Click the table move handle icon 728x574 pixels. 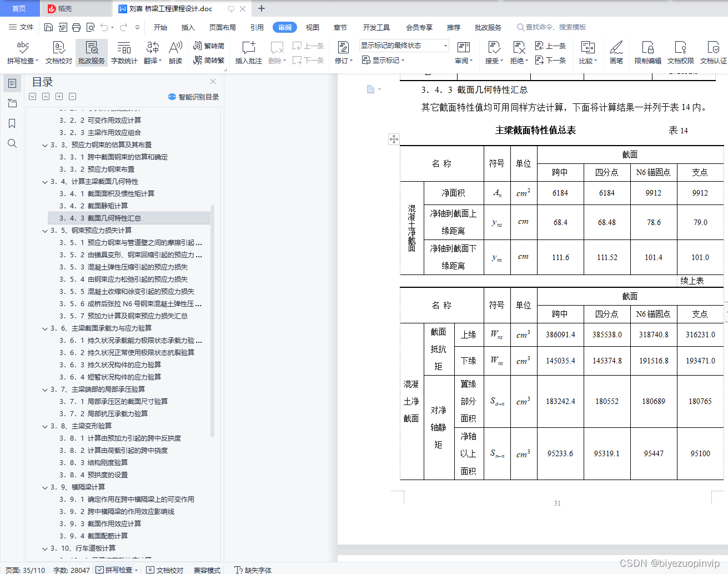(x=394, y=139)
